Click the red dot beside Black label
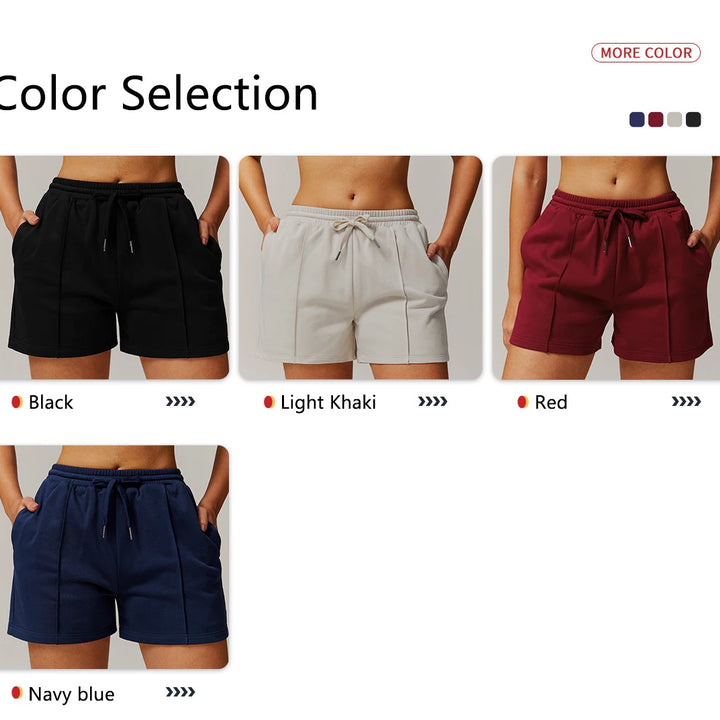The width and height of the screenshot is (720, 720). tap(17, 402)
